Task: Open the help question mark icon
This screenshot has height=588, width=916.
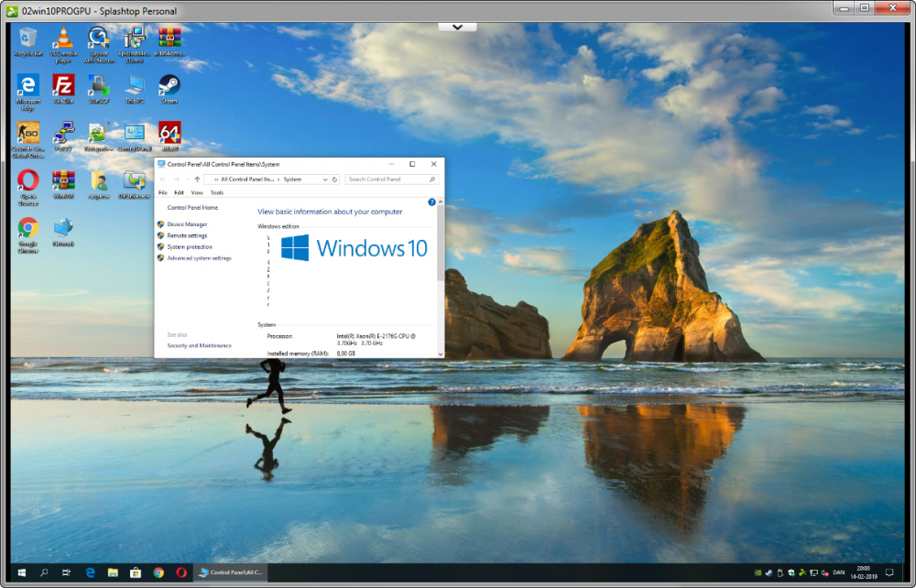Action: [x=431, y=202]
